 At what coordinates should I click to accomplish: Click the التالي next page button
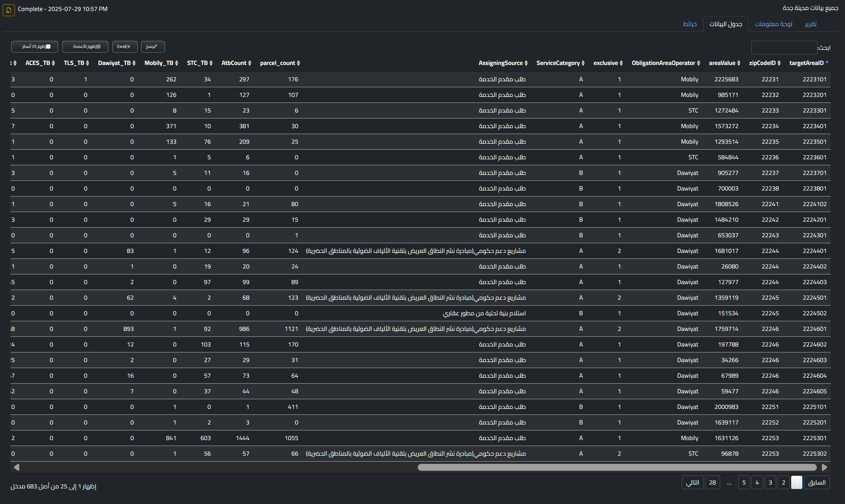pos(693,482)
